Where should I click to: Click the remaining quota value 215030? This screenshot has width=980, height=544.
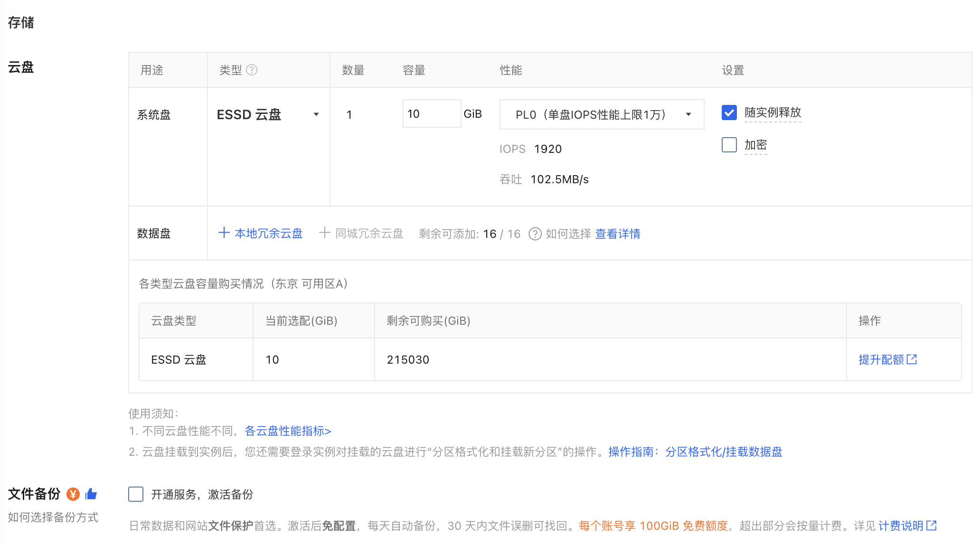(408, 360)
